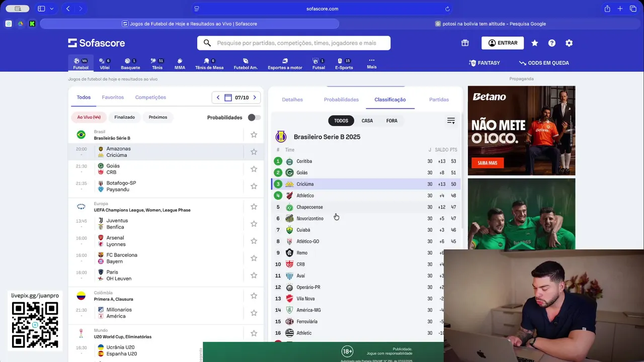
Task: Open the Vôlei sport category
Action: tap(105, 63)
